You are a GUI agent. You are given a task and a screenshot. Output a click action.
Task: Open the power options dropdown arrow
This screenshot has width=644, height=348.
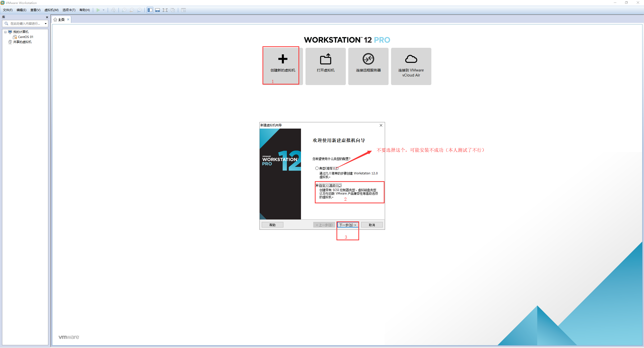pyautogui.click(x=103, y=10)
